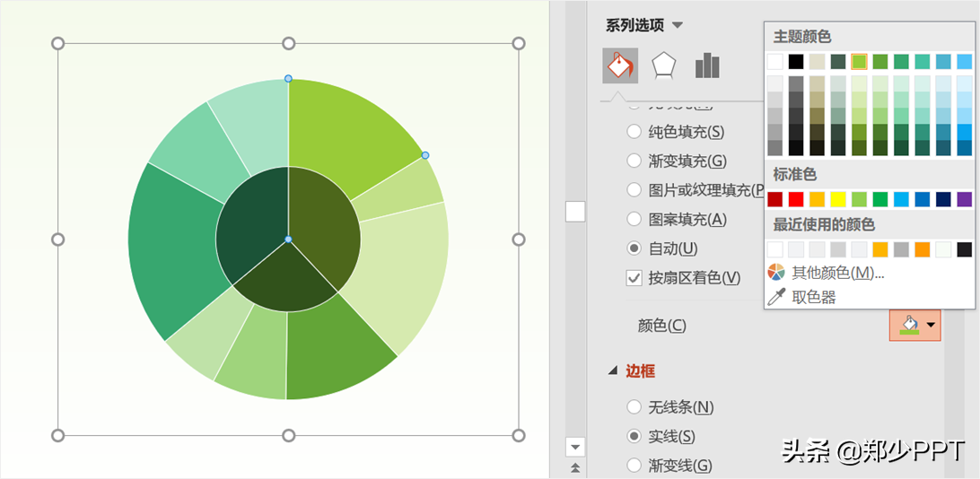Open the fill color dropdown arrow
This screenshot has height=479, width=980.
point(932,325)
